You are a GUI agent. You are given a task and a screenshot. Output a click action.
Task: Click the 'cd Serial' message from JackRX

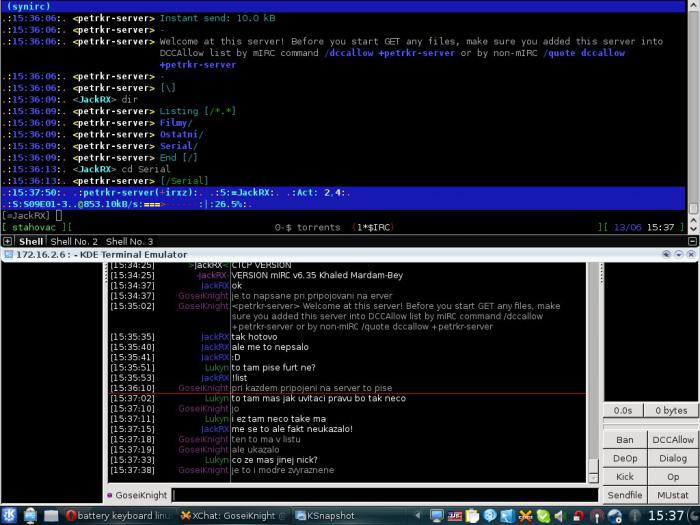pyautogui.click(x=146, y=169)
